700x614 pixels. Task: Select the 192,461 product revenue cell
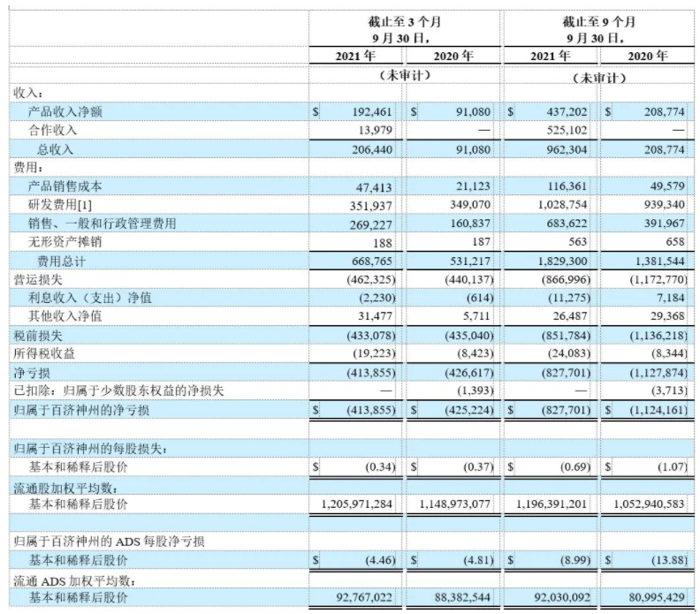point(372,111)
